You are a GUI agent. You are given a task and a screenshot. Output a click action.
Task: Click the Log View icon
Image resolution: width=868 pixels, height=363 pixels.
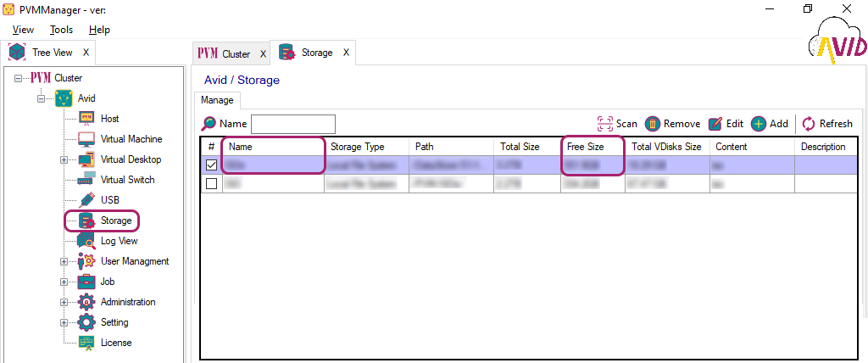(87, 241)
